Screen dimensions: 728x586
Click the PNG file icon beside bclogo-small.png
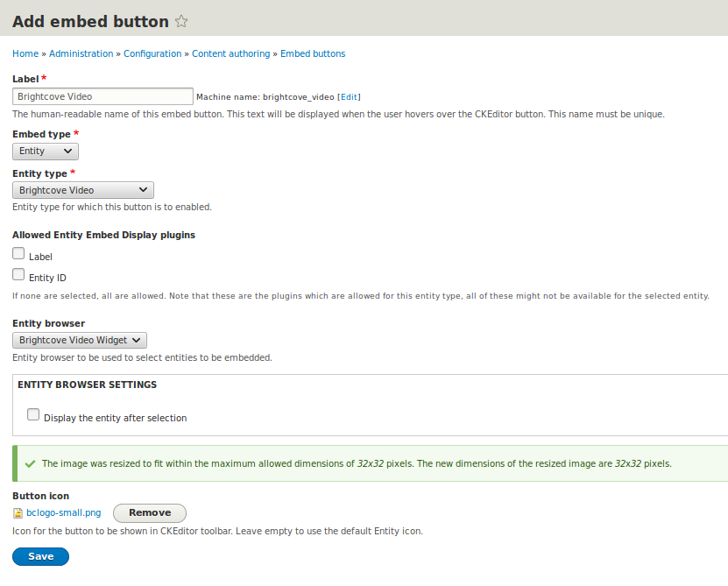tap(18, 513)
